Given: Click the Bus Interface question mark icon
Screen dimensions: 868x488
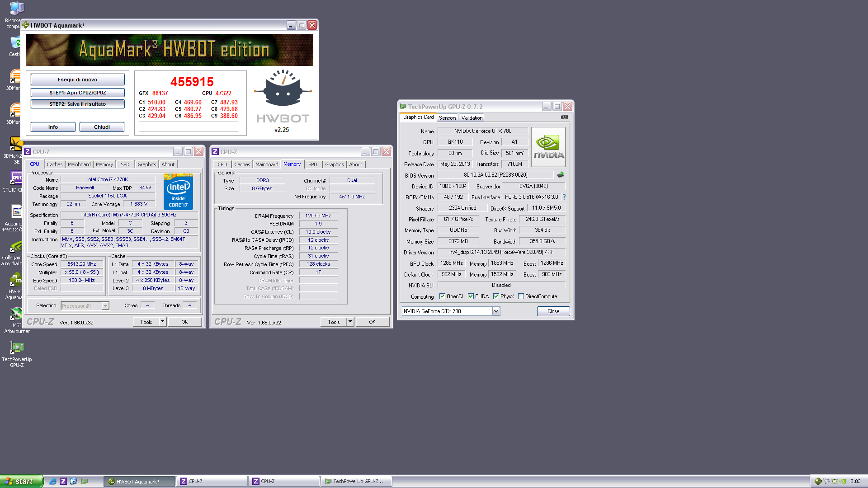Looking at the screenshot, I should [564, 197].
